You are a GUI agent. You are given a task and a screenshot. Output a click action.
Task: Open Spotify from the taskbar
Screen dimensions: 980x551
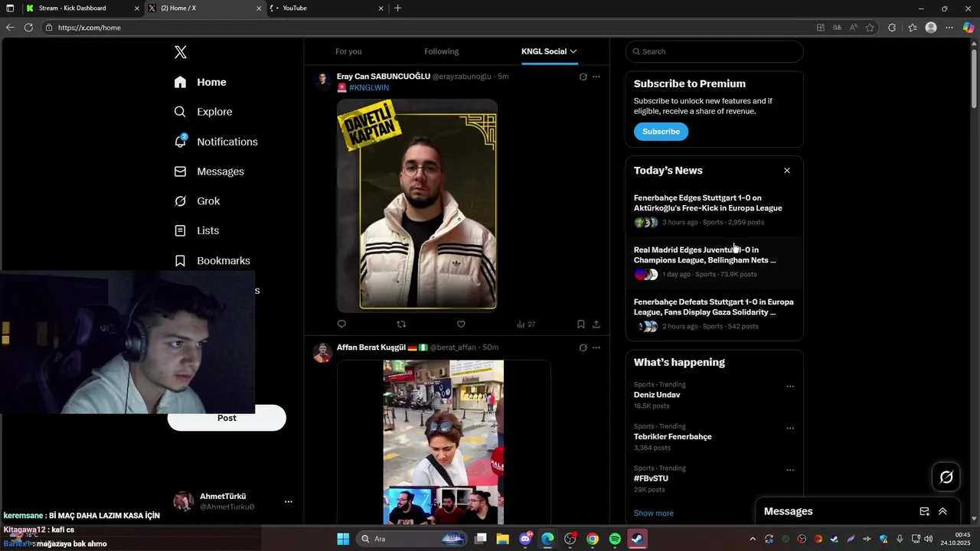[615, 539]
